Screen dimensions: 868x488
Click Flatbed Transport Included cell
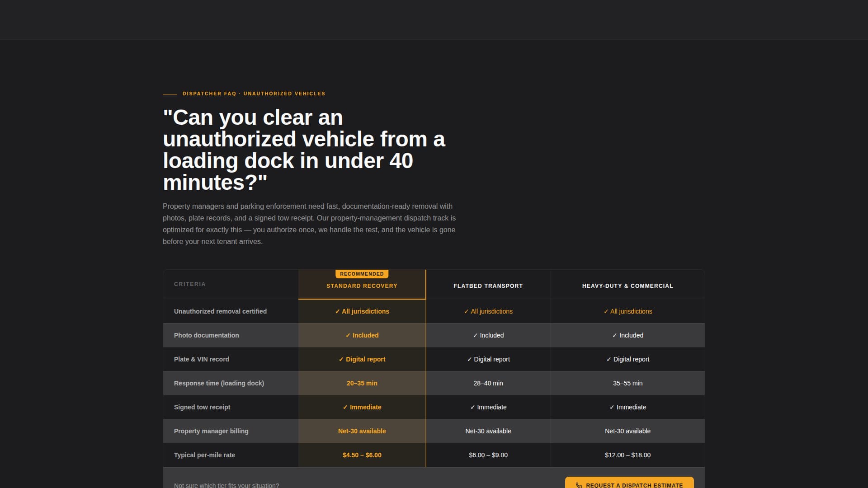point(488,335)
